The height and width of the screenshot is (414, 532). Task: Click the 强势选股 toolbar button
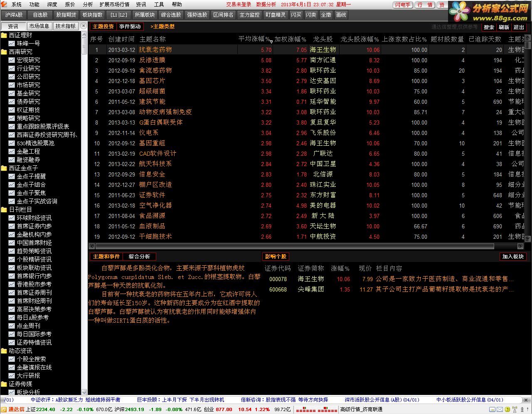click(197, 15)
